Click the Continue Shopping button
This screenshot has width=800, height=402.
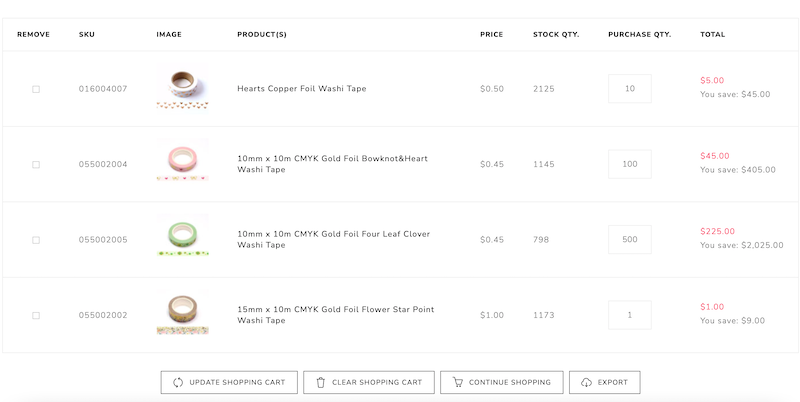502,383
